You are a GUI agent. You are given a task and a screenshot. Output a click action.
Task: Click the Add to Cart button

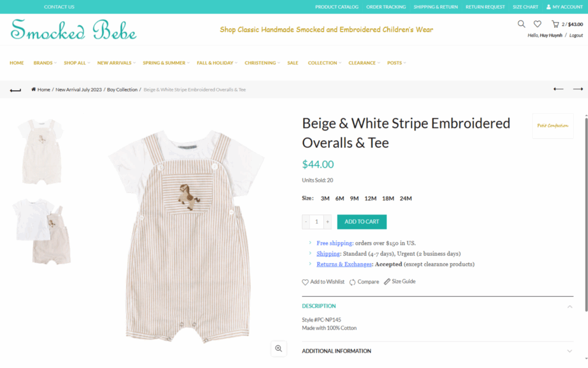coord(362,222)
